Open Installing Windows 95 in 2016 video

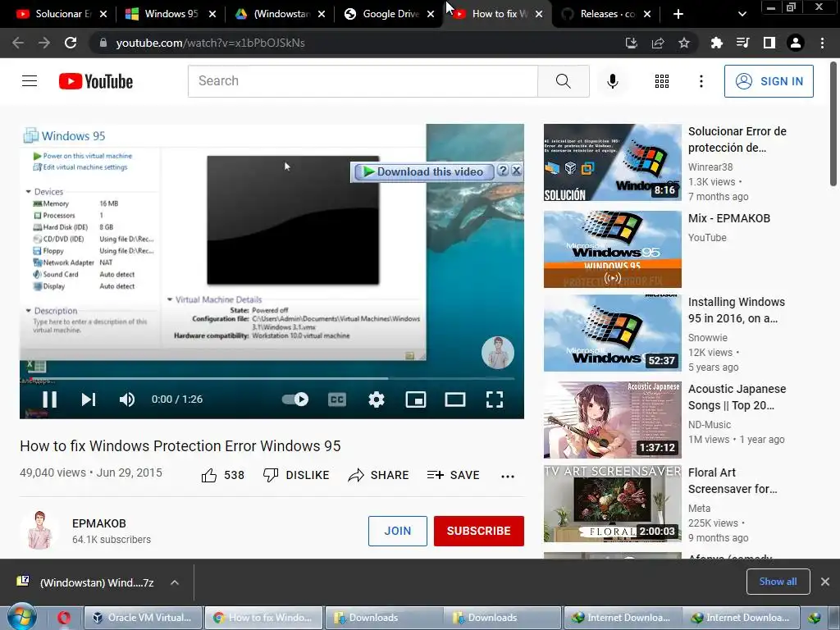pos(612,333)
